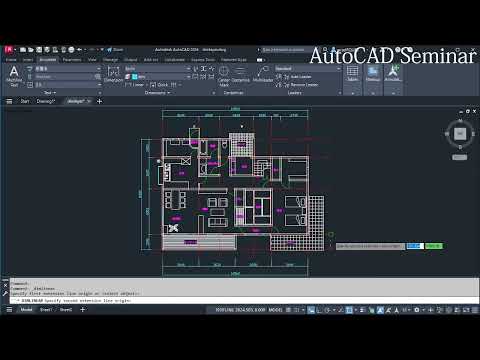Open the layout tabs hamburger menu

(x=9, y=310)
